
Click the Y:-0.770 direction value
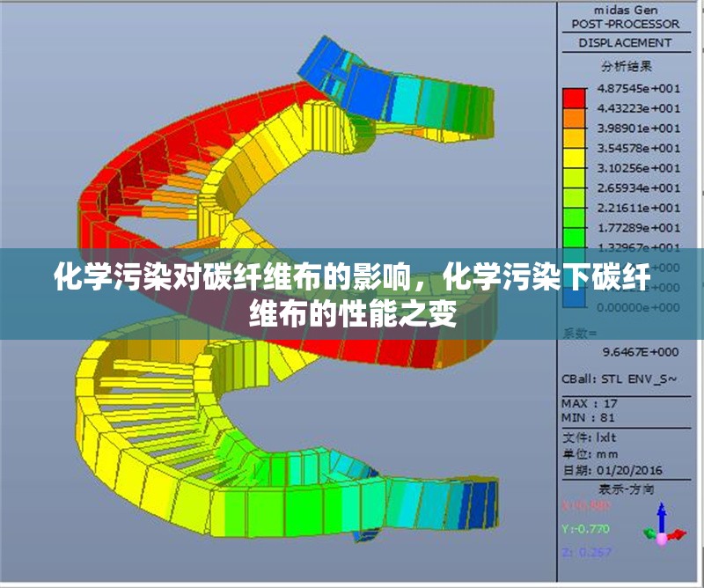click(585, 529)
